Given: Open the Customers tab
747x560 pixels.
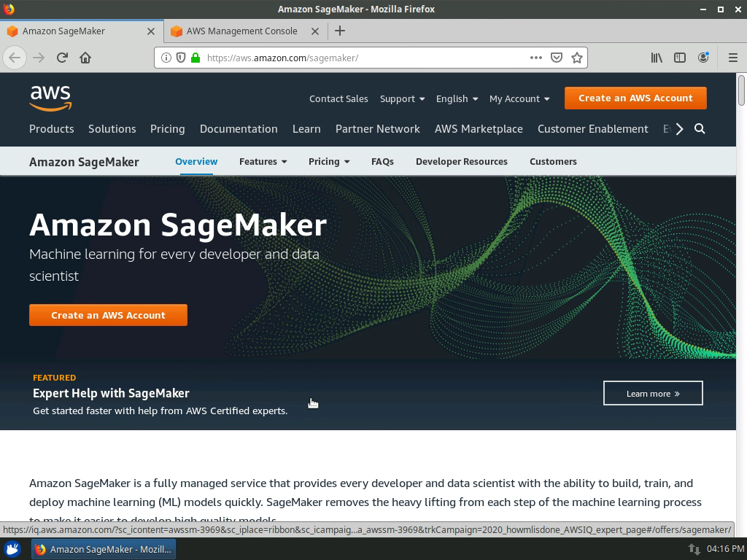Looking at the screenshot, I should click(553, 161).
